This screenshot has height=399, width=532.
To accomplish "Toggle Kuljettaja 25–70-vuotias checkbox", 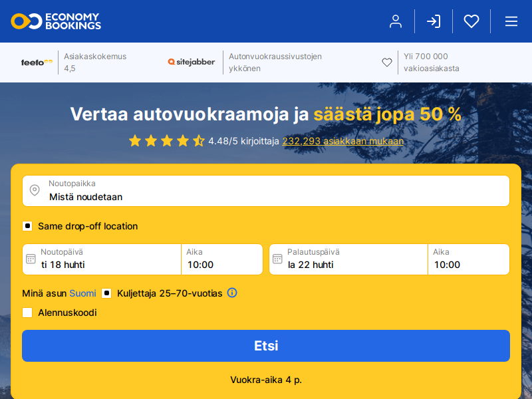I will [x=106, y=293].
